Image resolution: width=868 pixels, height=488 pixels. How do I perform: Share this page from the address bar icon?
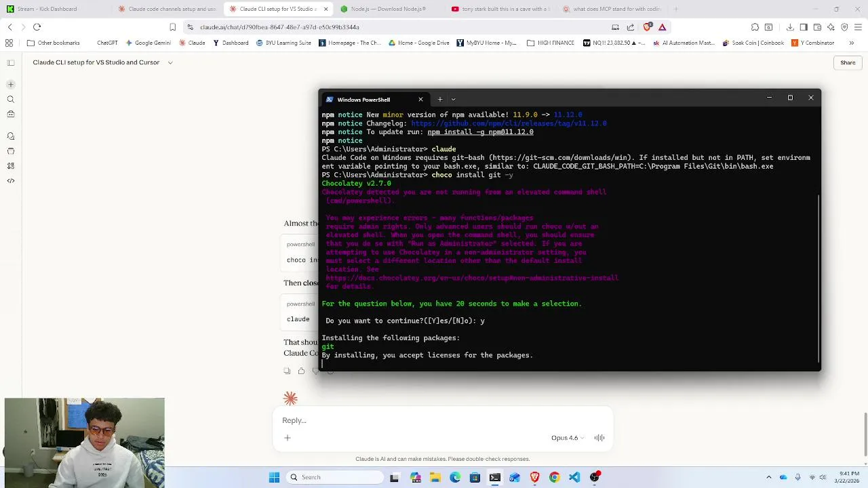click(x=631, y=27)
